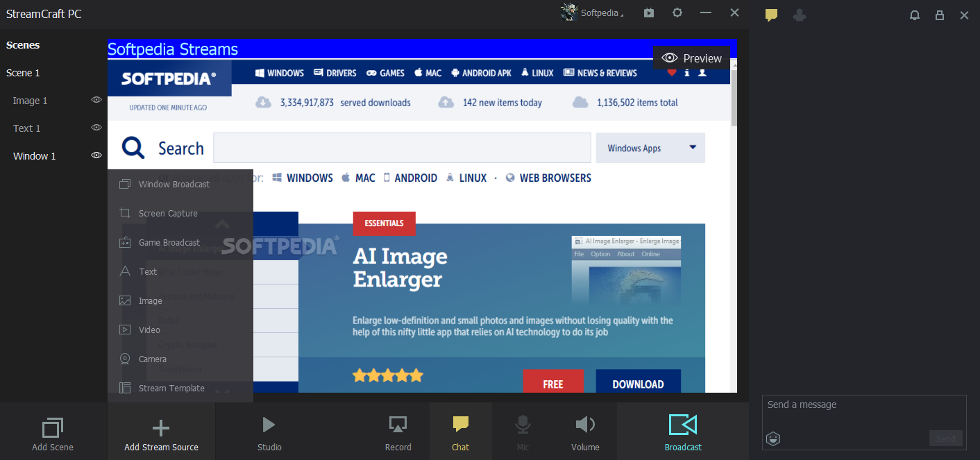Click the WEB BROWSERS link

548,178
